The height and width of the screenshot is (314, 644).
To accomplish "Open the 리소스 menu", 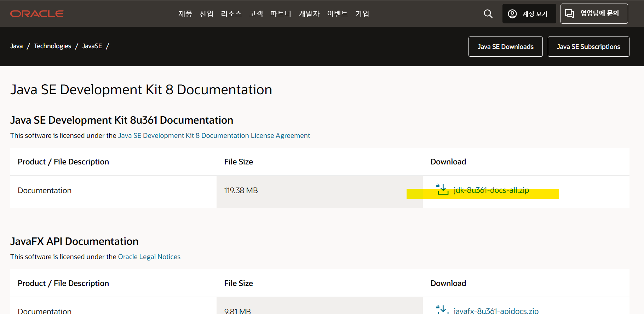I will [231, 14].
